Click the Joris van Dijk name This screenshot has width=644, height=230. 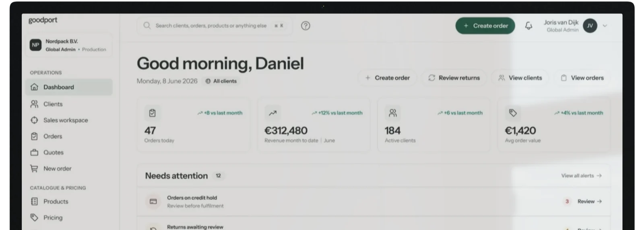pos(561,23)
